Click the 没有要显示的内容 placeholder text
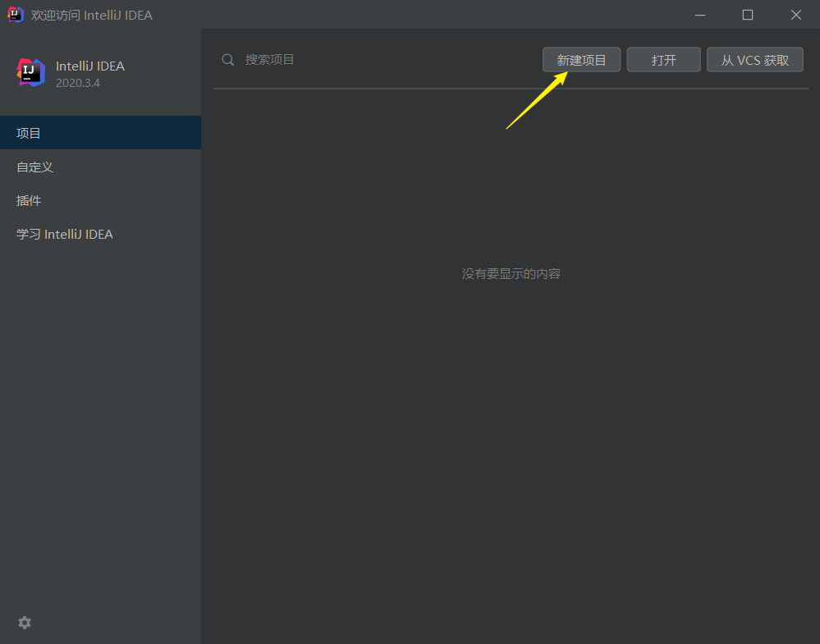 pos(511,273)
